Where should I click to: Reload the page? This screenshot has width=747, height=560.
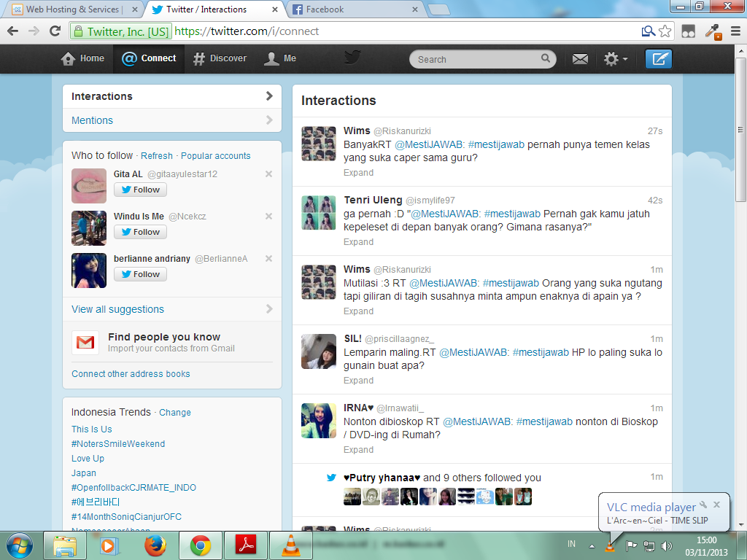point(55,31)
